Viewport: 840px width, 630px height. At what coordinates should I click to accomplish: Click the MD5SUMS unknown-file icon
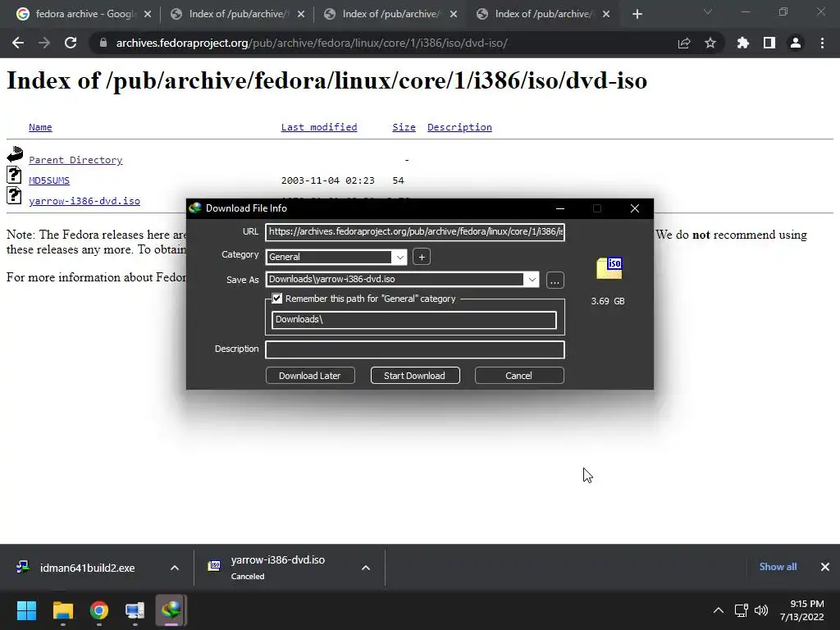pos(15,175)
